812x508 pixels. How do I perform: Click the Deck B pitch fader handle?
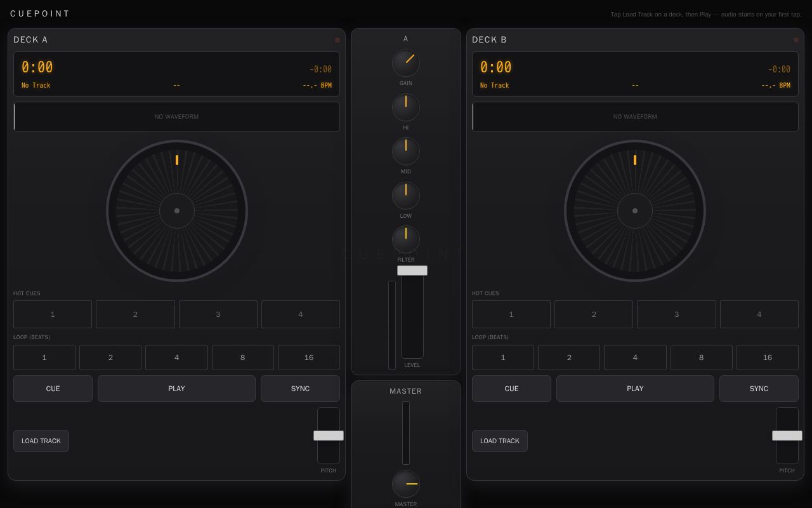[x=787, y=436]
